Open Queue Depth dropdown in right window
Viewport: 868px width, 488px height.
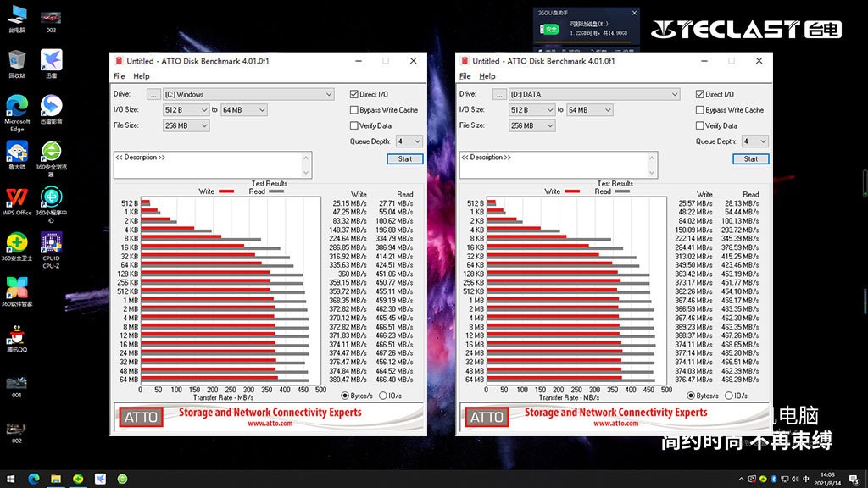pyautogui.click(x=755, y=141)
